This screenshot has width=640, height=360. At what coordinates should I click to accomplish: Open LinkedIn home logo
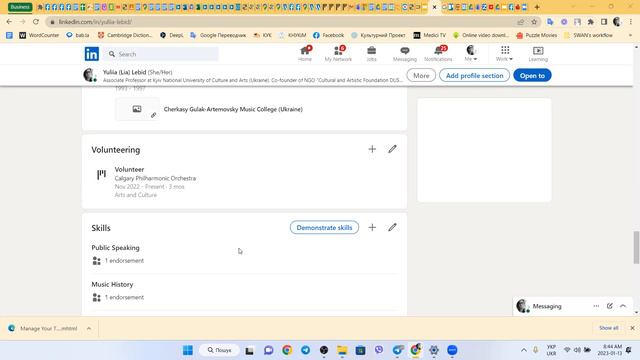click(x=92, y=54)
